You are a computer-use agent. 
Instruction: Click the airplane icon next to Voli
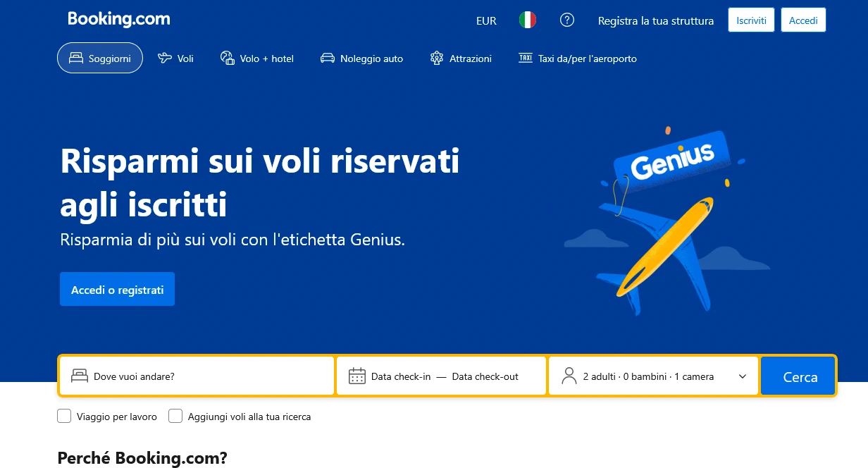pos(165,58)
